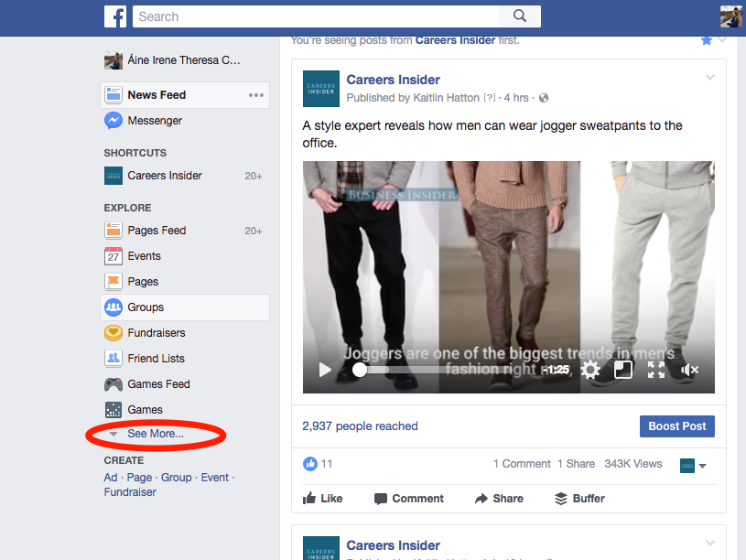Click the Friend Lists icon
Screen dimensions: 746x560
[114, 359]
